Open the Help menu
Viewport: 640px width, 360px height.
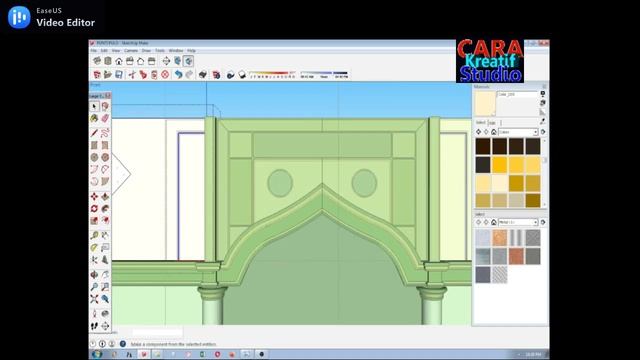point(191,51)
